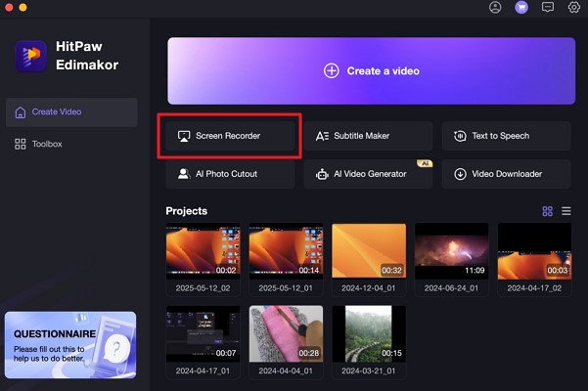The height and width of the screenshot is (391, 588).
Task: Switch projects to list view
Action: click(x=566, y=211)
